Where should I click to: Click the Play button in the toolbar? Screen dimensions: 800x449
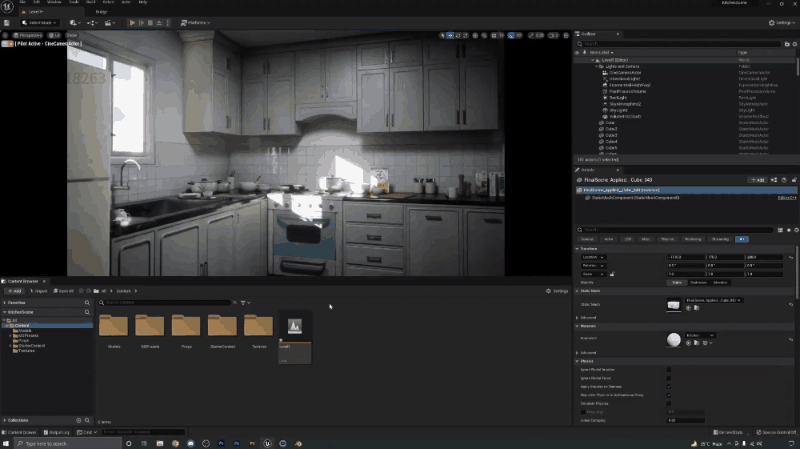click(131, 22)
